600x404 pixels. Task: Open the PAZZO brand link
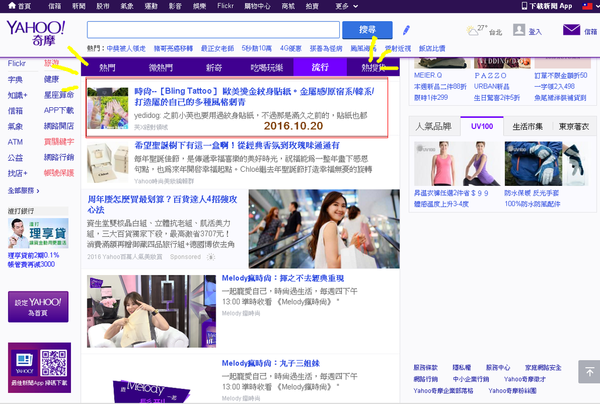coord(490,76)
